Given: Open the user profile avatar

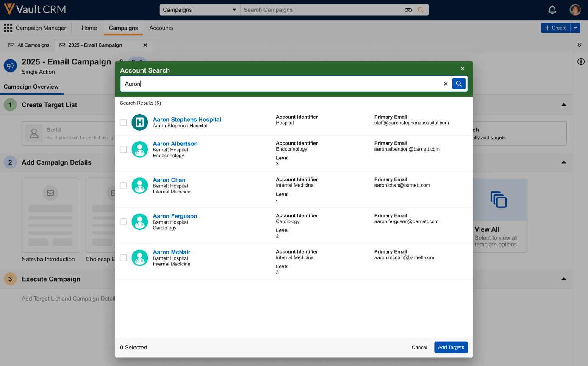Looking at the screenshot, I should pyautogui.click(x=575, y=10).
